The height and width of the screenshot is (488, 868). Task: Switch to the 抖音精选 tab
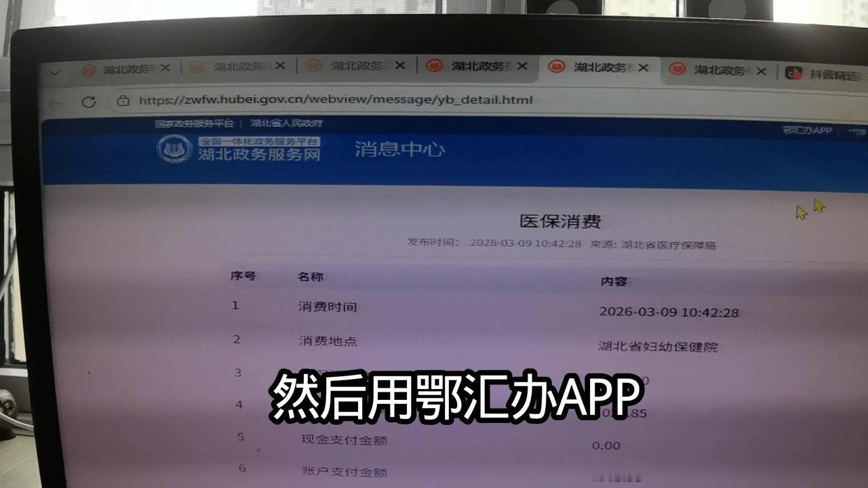pos(825,72)
